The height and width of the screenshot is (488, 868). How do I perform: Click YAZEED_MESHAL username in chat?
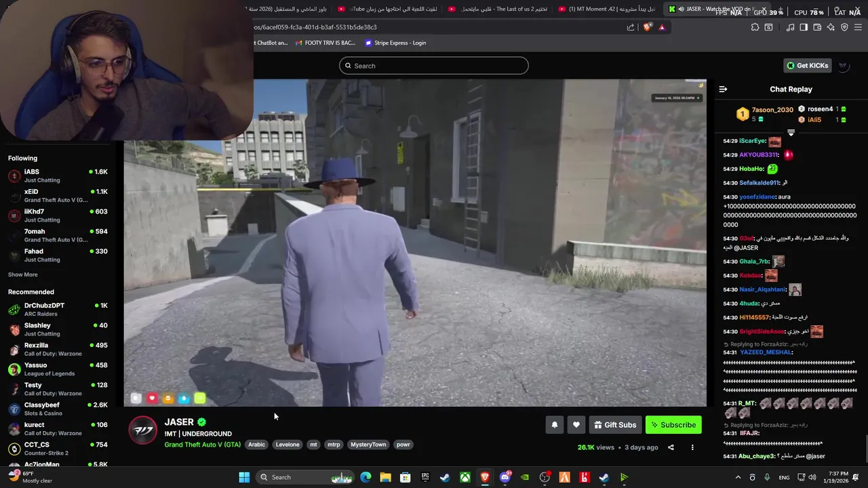click(766, 352)
